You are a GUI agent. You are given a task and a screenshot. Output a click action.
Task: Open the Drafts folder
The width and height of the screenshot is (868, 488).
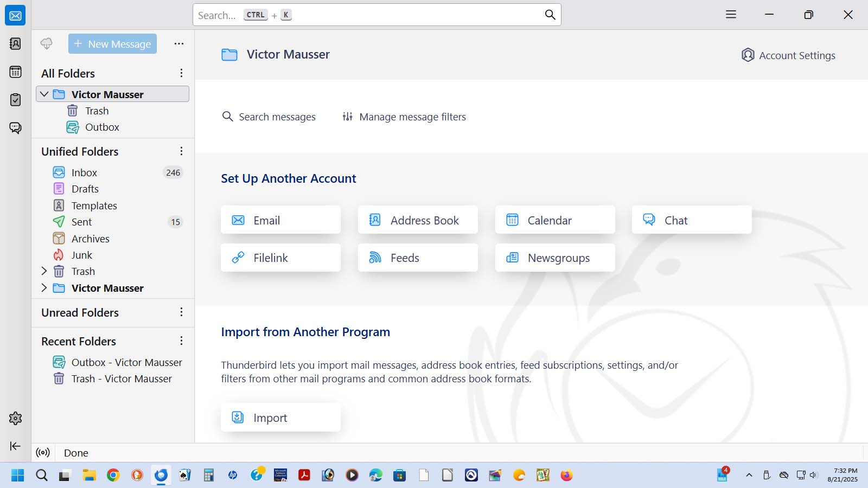click(112, 189)
